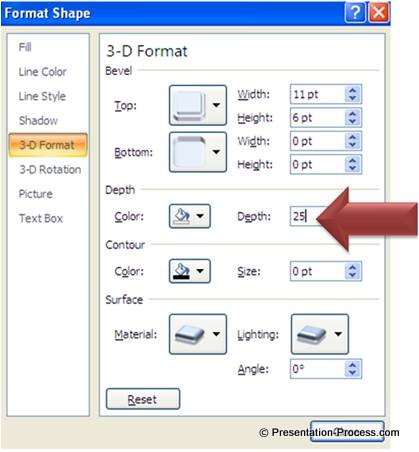
Task: Increase the Top bevel Width with up arrow
Action: pos(353,90)
